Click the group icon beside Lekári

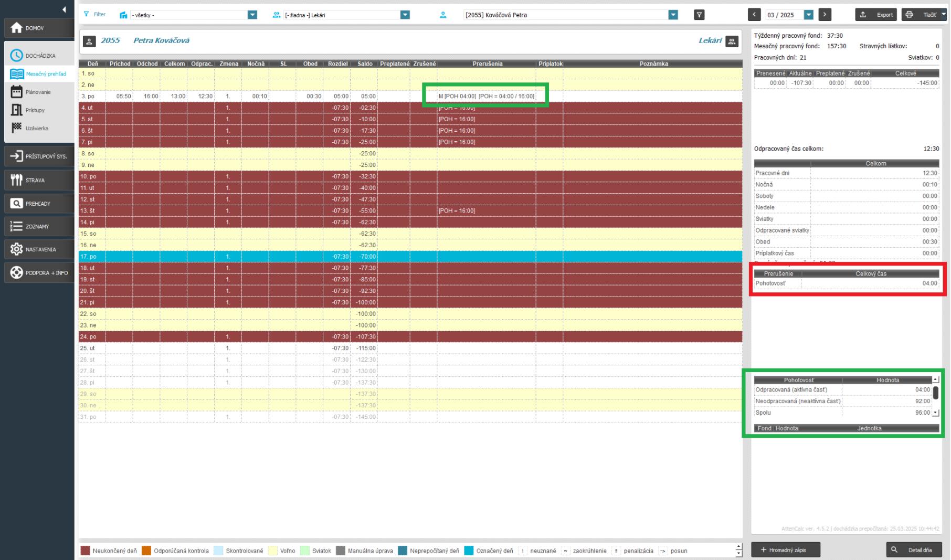(x=732, y=41)
